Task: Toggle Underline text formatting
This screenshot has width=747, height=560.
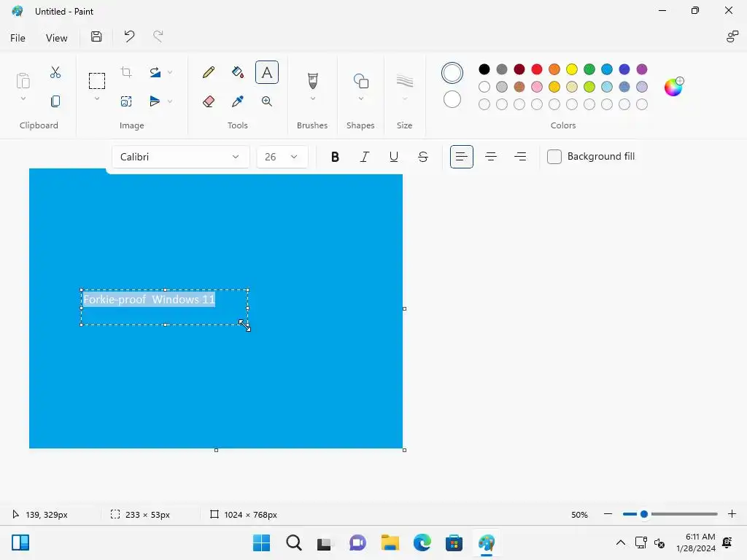Action: tap(393, 157)
